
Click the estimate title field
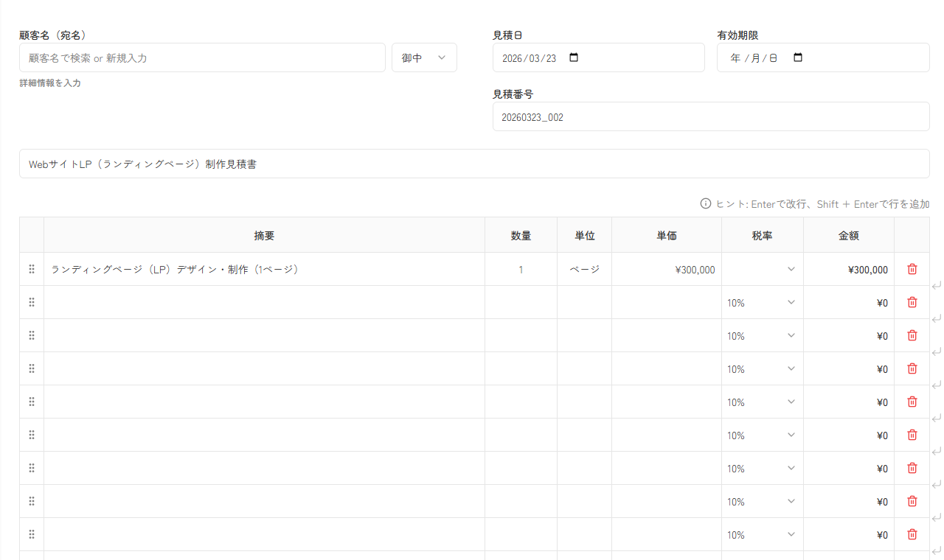(x=473, y=164)
